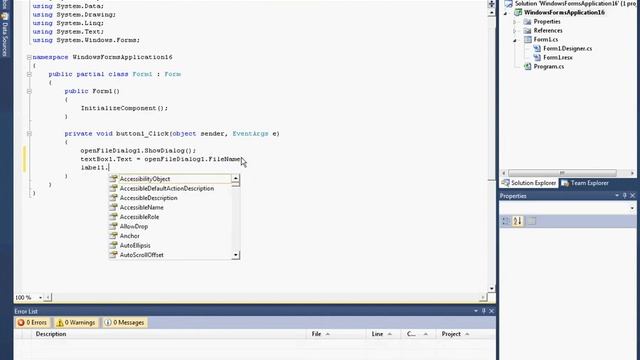Click the editor vertical scroll up arrow
The width and height of the screenshot is (640, 360).
[x=491, y=13]
